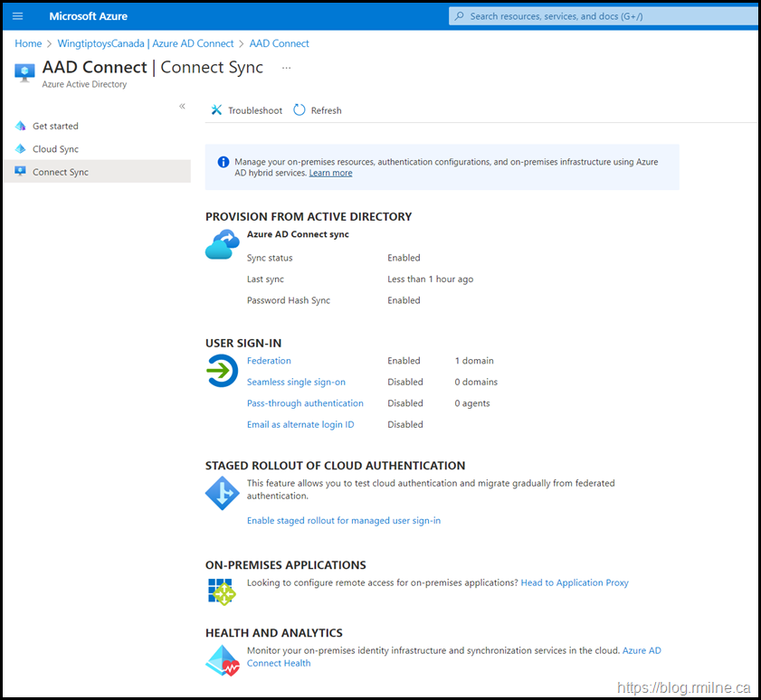761x700 pixels.
Task: Click the Home breadcrumb link
Action: 28,43
